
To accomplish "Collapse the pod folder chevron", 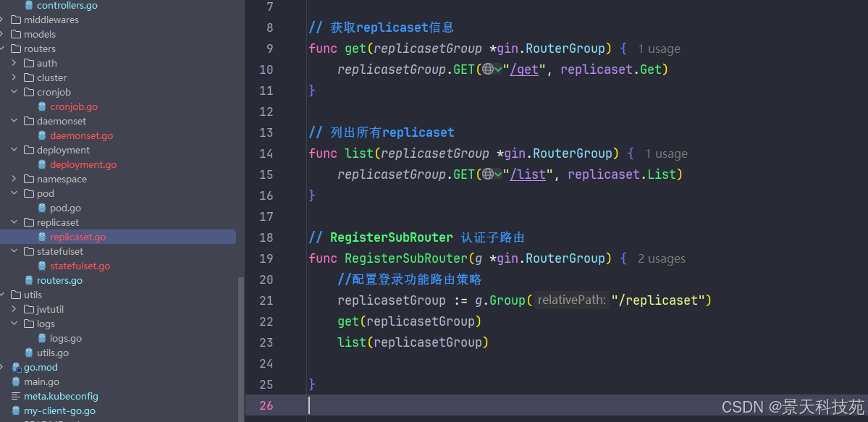I will (15, 193).
